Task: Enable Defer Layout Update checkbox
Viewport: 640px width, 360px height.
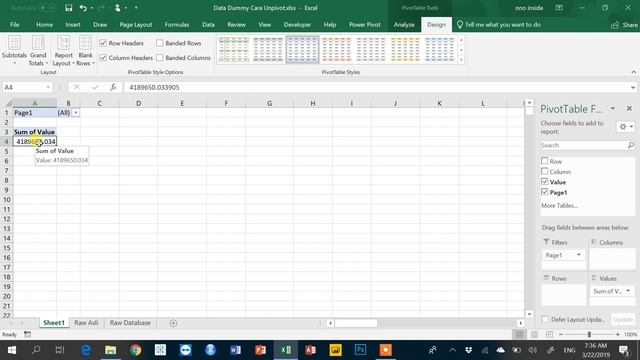Action: pos(545,319)
